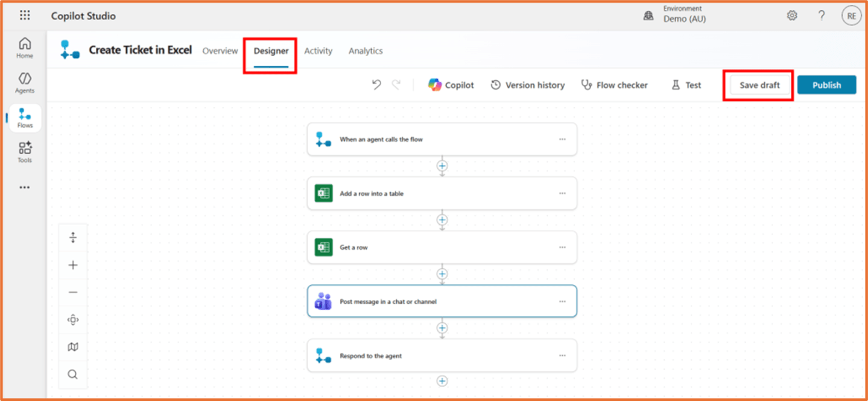This screenshot has height=401, width=868.
Task: Open Agents in the left sidebar
Action: [x=25, y=83]
